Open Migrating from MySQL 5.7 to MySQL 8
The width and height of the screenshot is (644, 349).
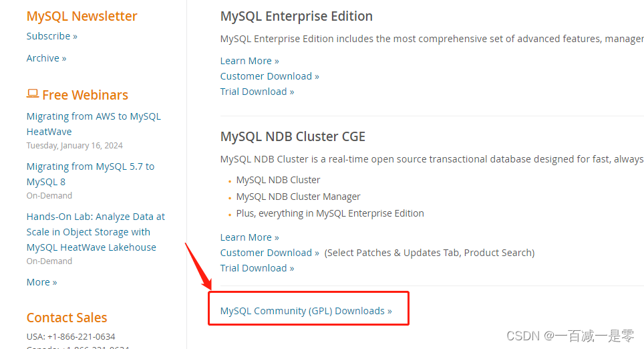[x=90, y=174]
